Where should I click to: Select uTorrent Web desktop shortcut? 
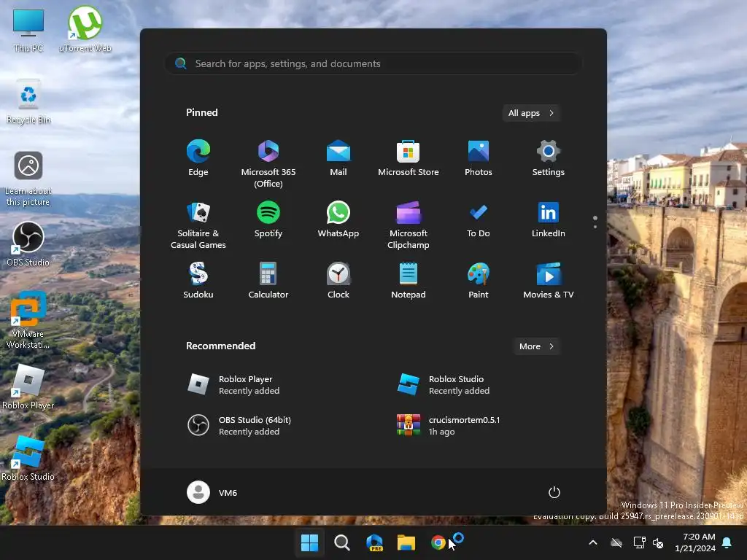tap(85, 28)
